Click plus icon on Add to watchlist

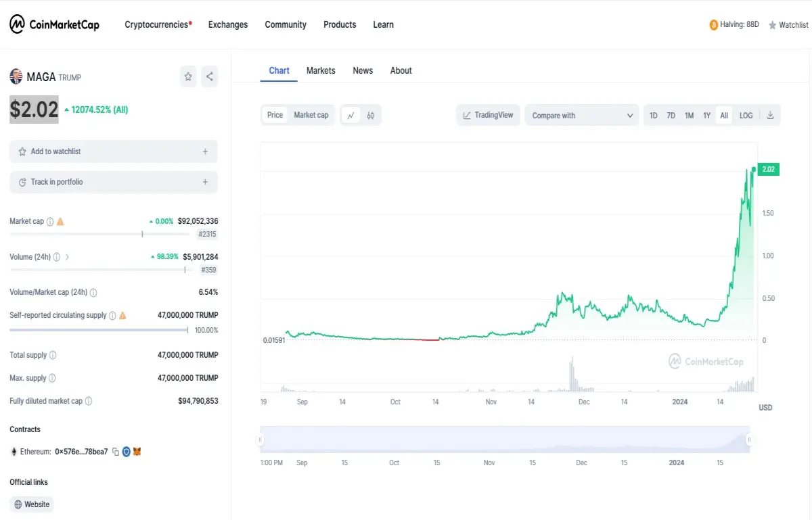coord(205,151)
